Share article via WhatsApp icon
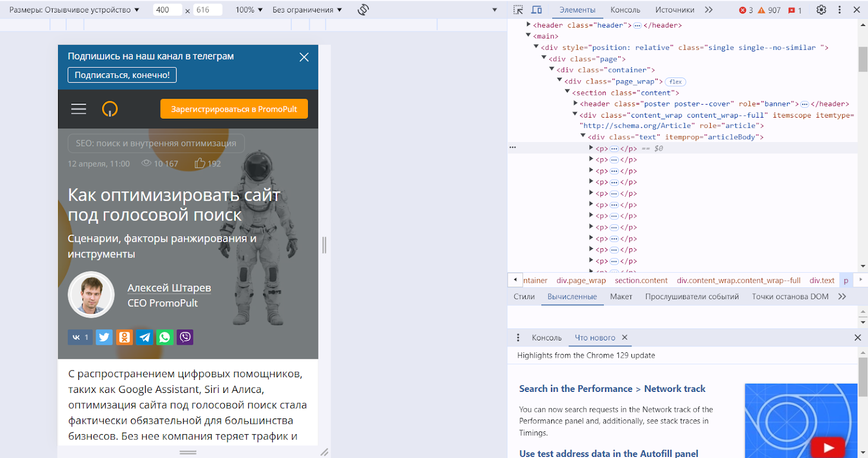The height and width of the screenshot is (458, 868). tap(164, 337)
